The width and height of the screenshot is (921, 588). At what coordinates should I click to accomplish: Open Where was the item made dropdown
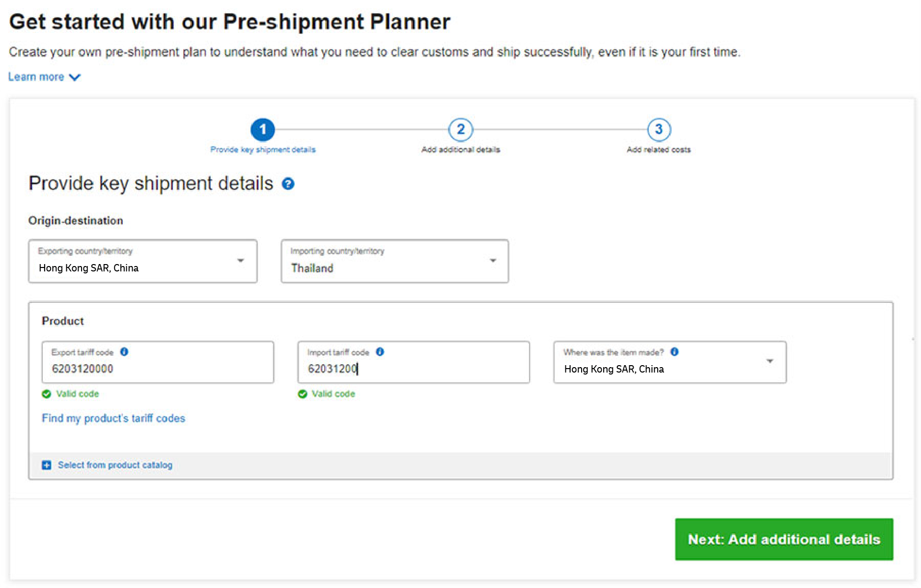click(x=670, y=362)
